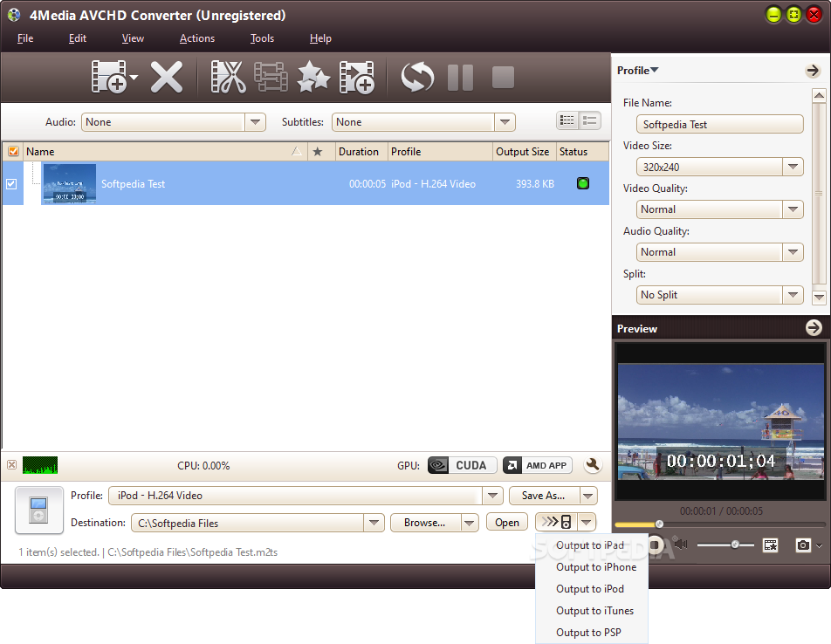This screenshot has height=644, width=831.
Task: Click the Profile panel scroll up arrow
Action: (819, 96)
